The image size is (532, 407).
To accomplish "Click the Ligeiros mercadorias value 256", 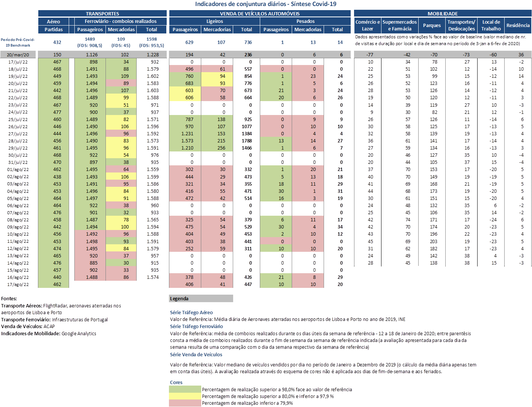I will [221, 148].
